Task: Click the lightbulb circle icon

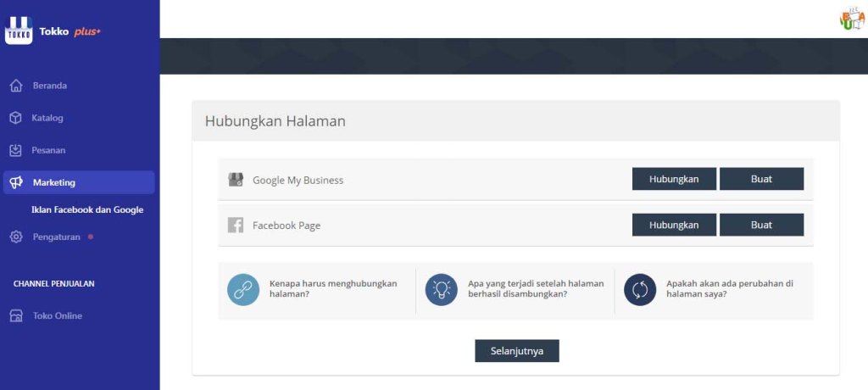Action: (442, 290)
